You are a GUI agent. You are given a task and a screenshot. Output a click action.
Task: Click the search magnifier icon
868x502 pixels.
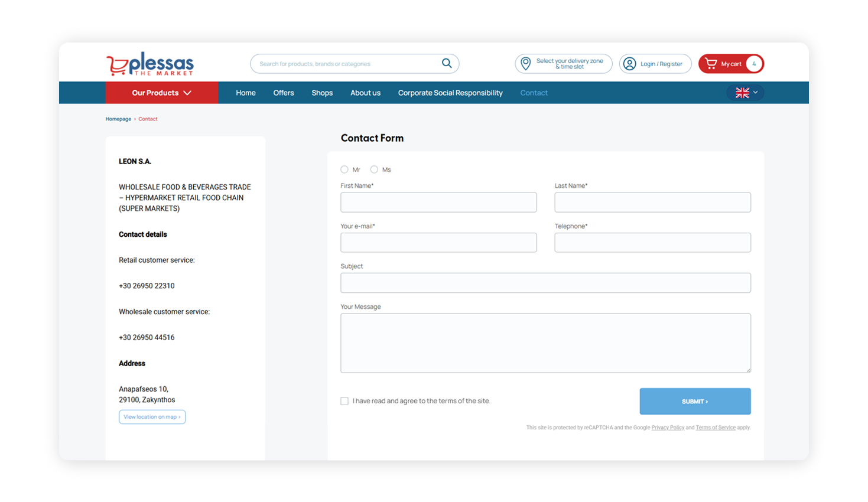point(446,63)
